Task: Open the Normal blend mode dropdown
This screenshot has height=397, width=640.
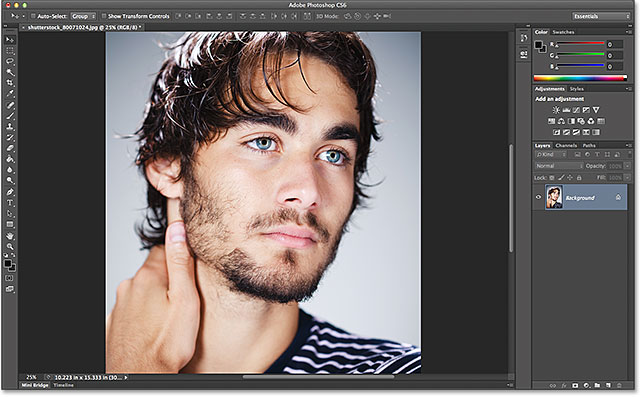Action: (559, 166)
